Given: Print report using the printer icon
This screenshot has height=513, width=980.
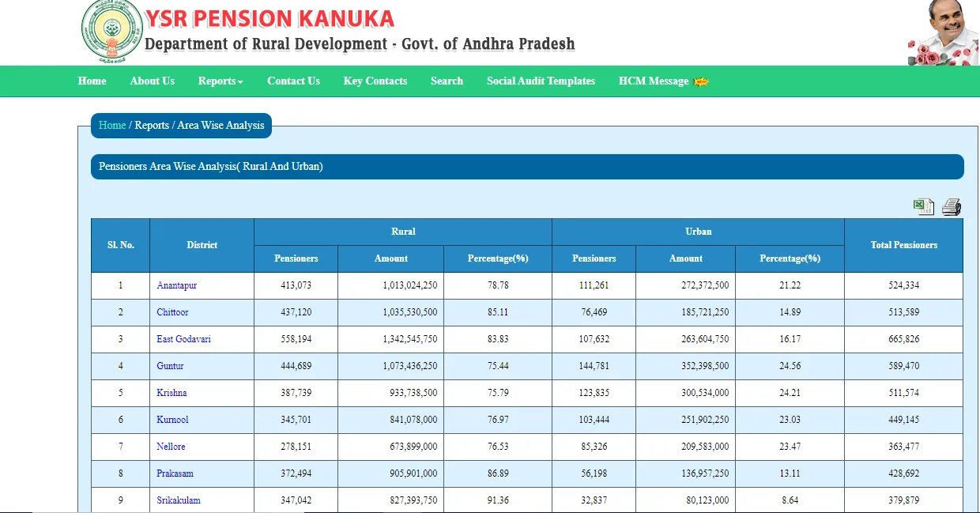Looking at the screenshot, I should pos(952,207).
